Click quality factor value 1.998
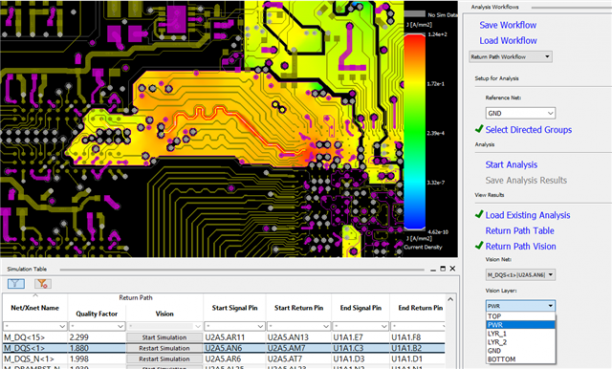Screen dimensions: 612x369 (79, 359)
